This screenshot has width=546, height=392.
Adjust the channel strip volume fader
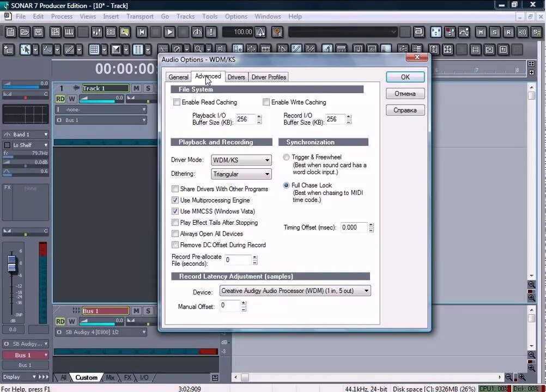[x=12, y=264]
